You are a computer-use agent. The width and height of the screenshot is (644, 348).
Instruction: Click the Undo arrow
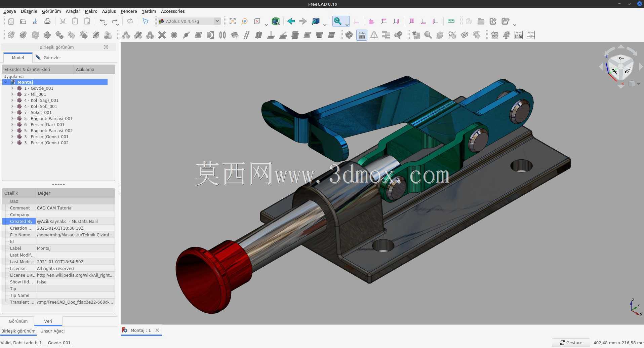tap(102, 22)
